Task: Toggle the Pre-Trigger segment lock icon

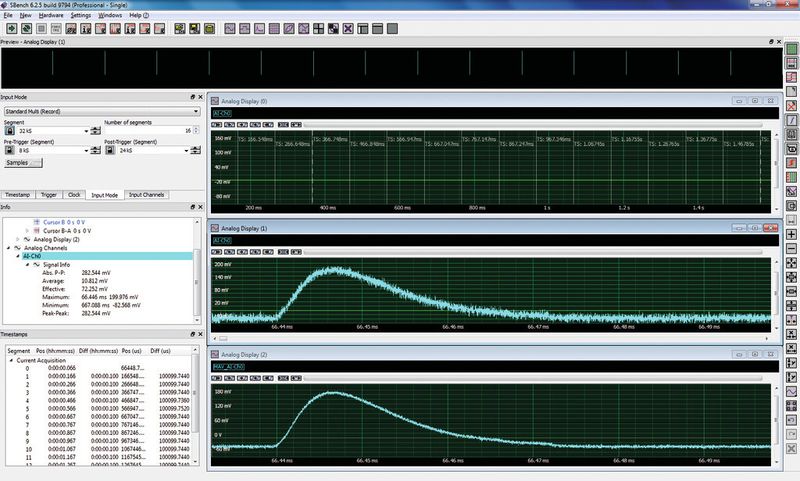Action: coord(10,150)
